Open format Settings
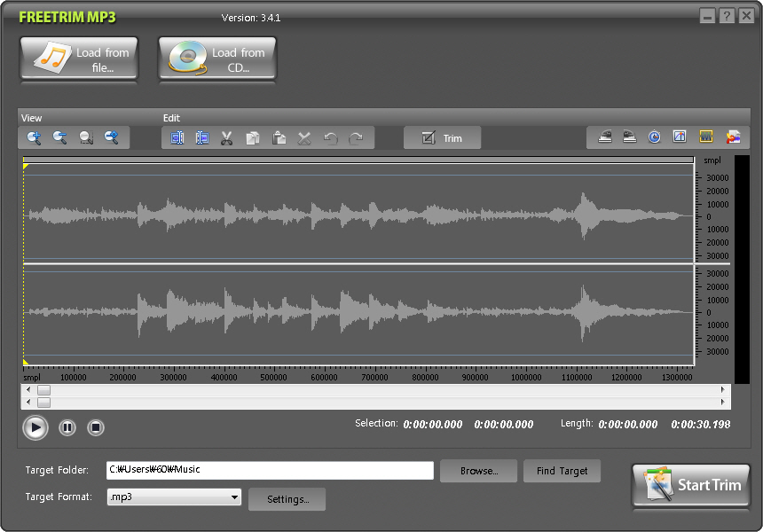The image size is (763, 532). coord(287,499)
